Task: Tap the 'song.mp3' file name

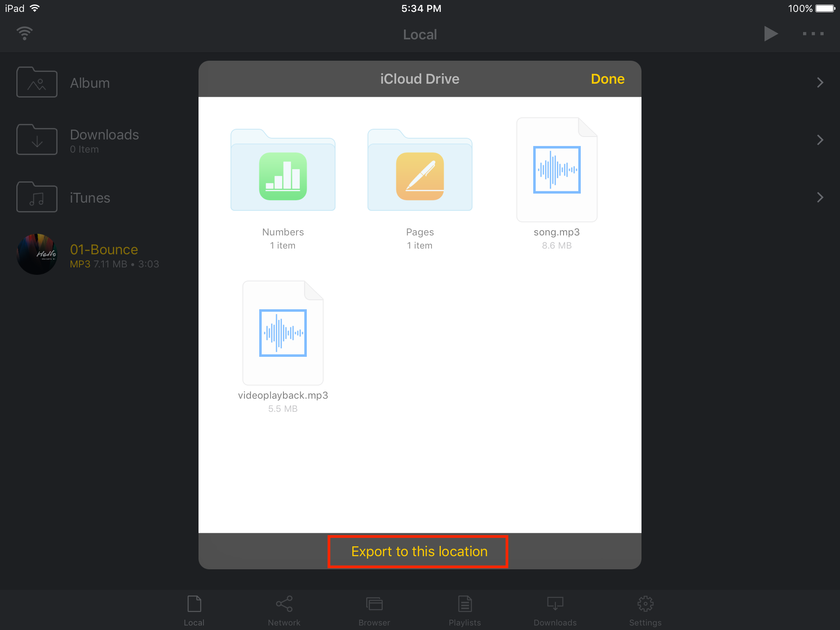Action: [557, 232]
